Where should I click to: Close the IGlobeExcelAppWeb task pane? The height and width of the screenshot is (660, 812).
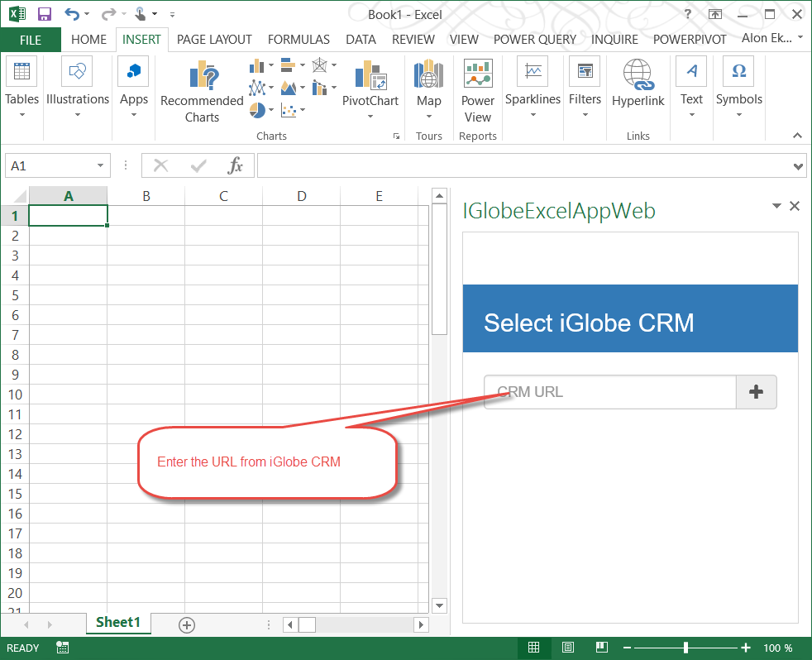coord(795,206)
